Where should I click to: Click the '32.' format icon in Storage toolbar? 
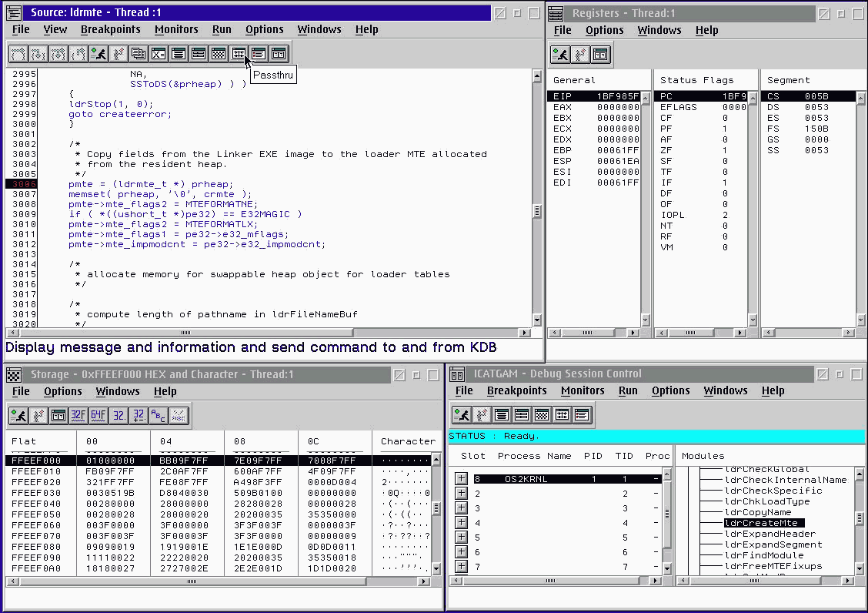118,416
